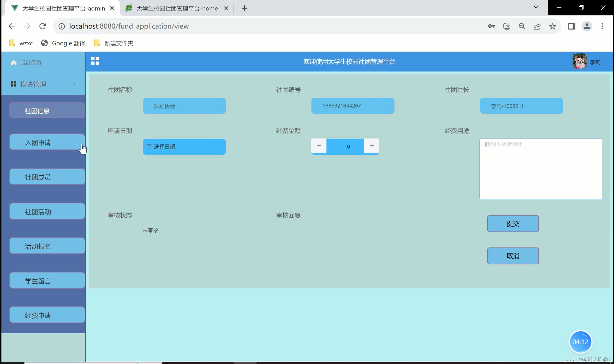Bookmark page with star icon
This screenshot has height=364, width=614.
(x=552, y=26)
